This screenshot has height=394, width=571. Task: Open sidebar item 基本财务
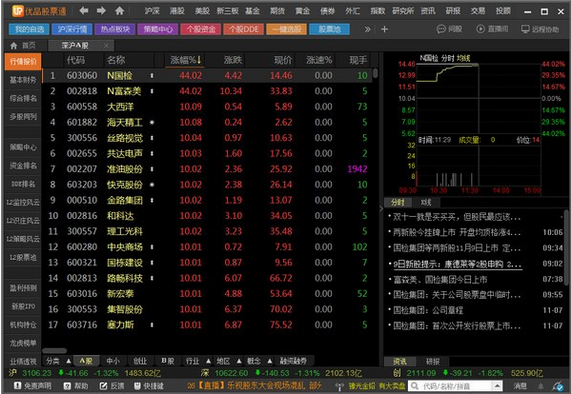pos(23,80)
